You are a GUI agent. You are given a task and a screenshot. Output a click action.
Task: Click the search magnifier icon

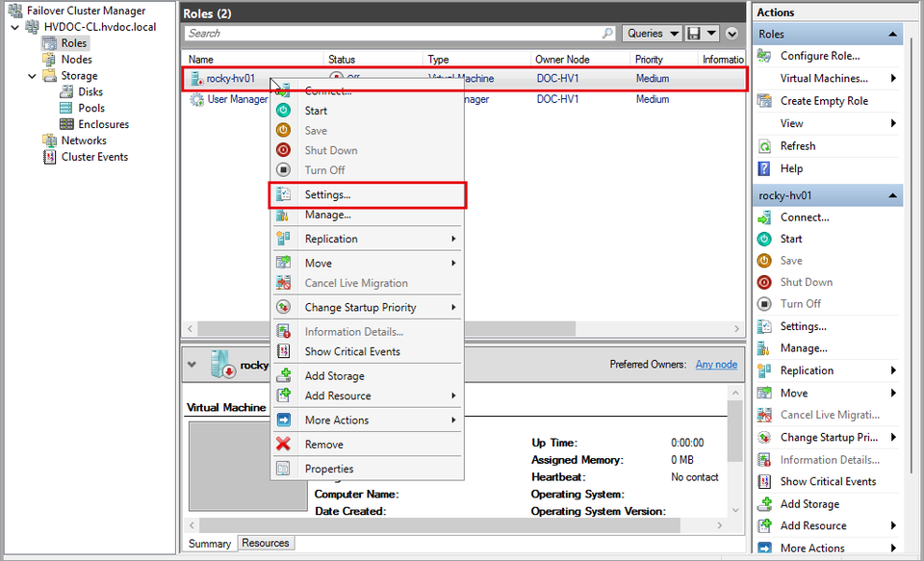(607, 34)
